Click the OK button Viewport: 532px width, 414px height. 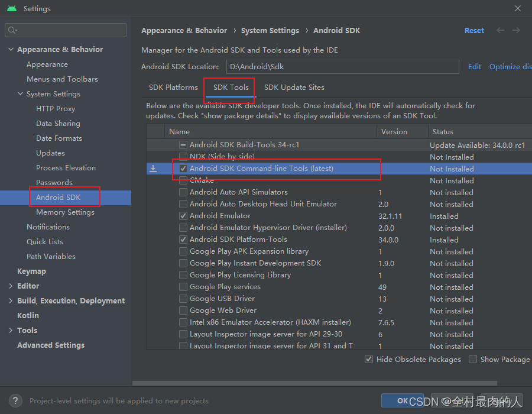[403, 401]
